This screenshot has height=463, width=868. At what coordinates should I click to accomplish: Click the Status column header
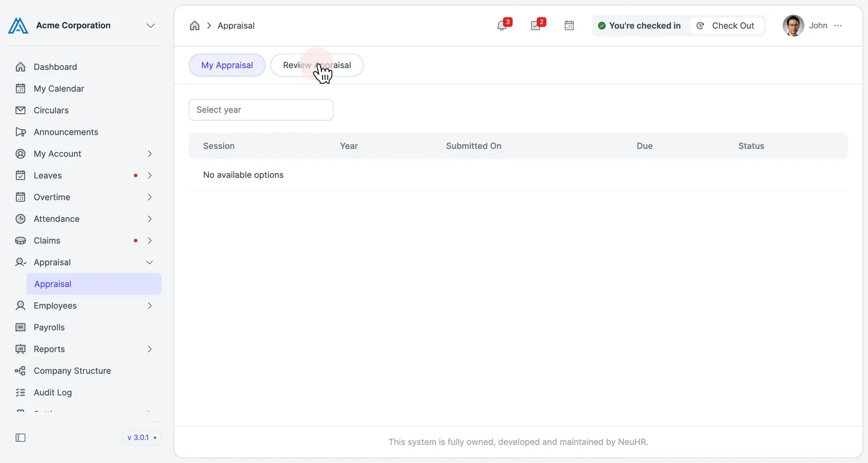point(751,146)
